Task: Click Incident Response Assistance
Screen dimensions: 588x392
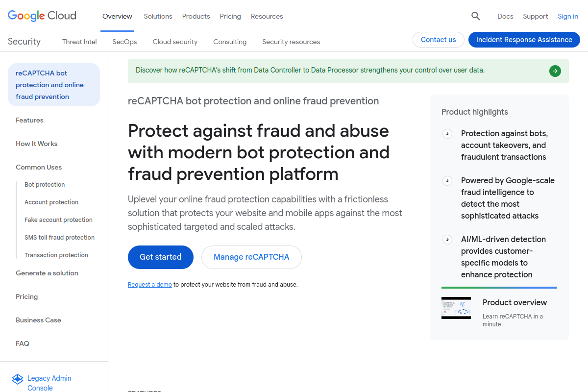Action: click(524, 39)
